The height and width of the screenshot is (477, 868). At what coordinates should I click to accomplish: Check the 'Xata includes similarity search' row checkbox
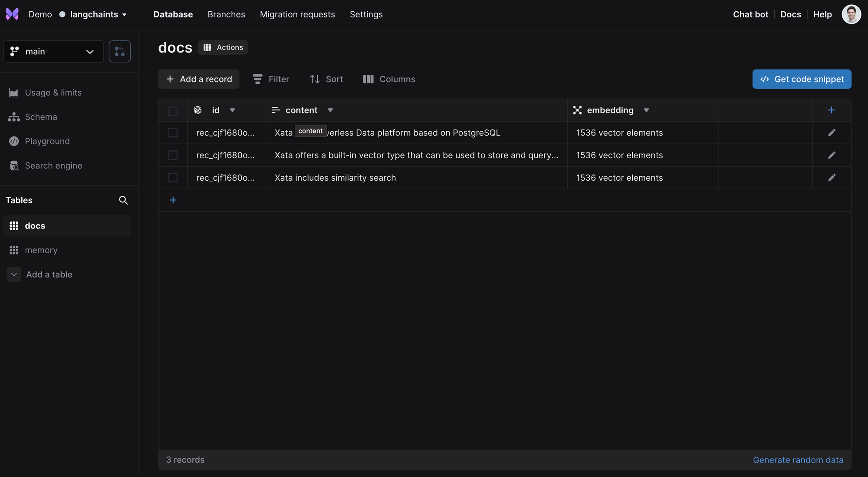pyautogui.click(x=173, y=178)
